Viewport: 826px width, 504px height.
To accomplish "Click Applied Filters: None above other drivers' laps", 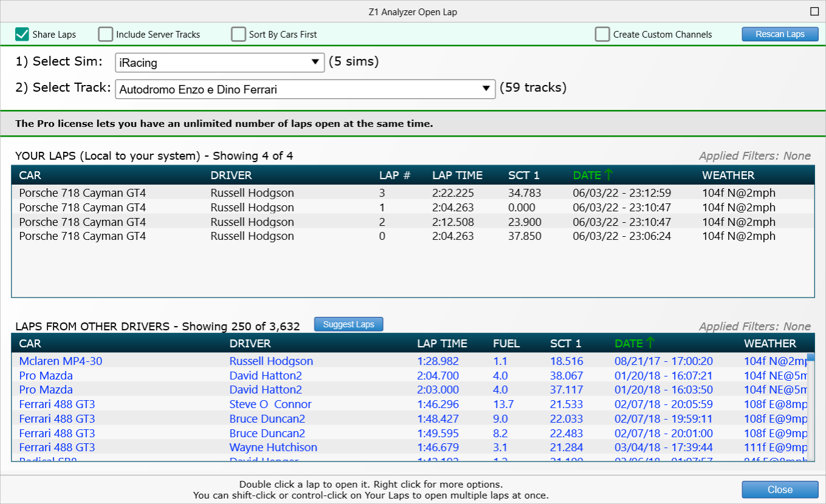I will coord(755,327).
